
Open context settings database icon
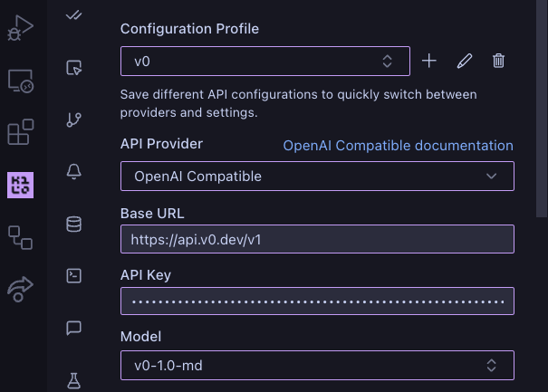[75, 224]
